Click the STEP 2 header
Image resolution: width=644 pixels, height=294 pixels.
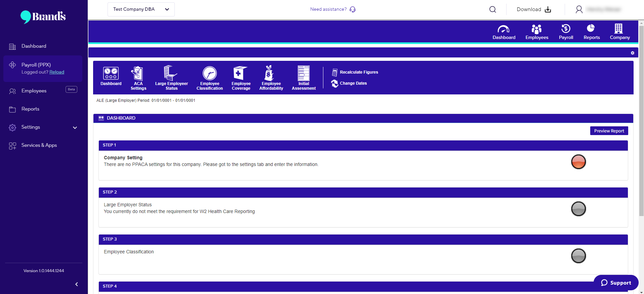[x=363, y=192]
